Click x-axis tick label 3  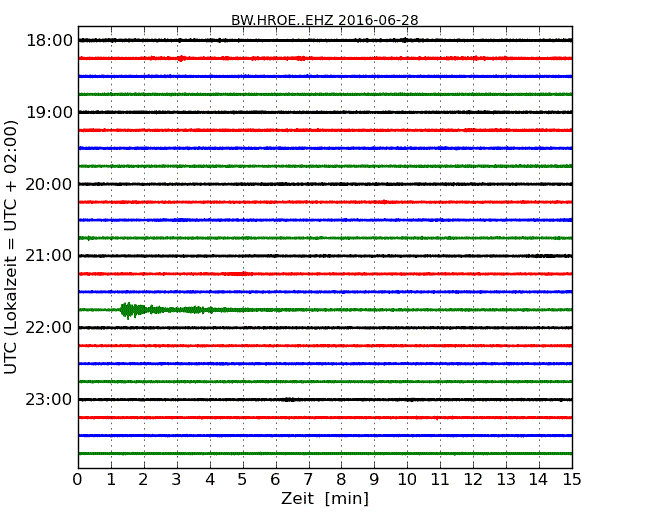click(x=177, y=480)
